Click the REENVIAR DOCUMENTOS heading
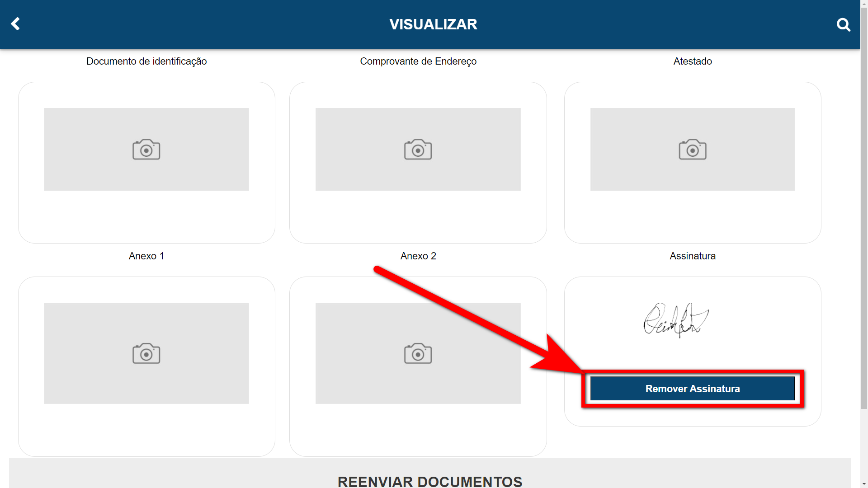 [429, 481]
